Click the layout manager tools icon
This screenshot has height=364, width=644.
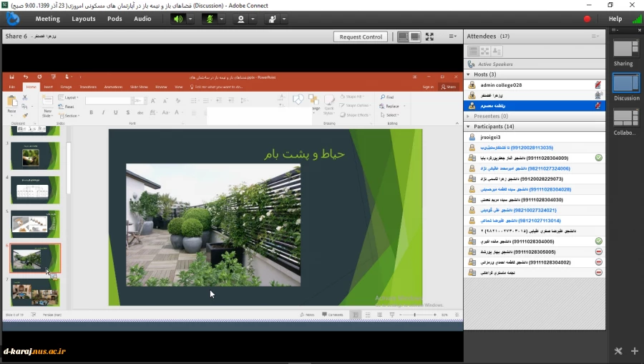[x=618, y=351]
